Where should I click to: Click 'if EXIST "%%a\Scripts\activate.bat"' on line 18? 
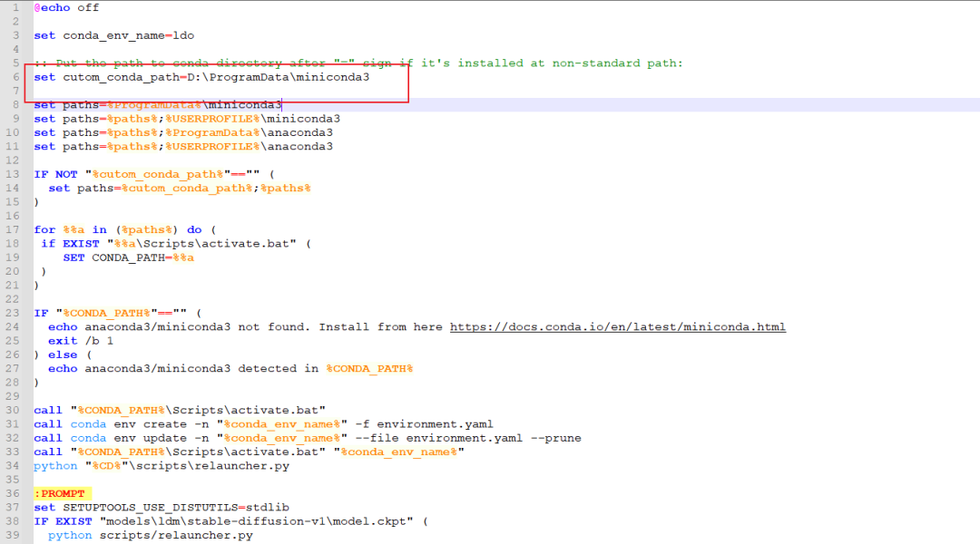(x=169, y=244)
